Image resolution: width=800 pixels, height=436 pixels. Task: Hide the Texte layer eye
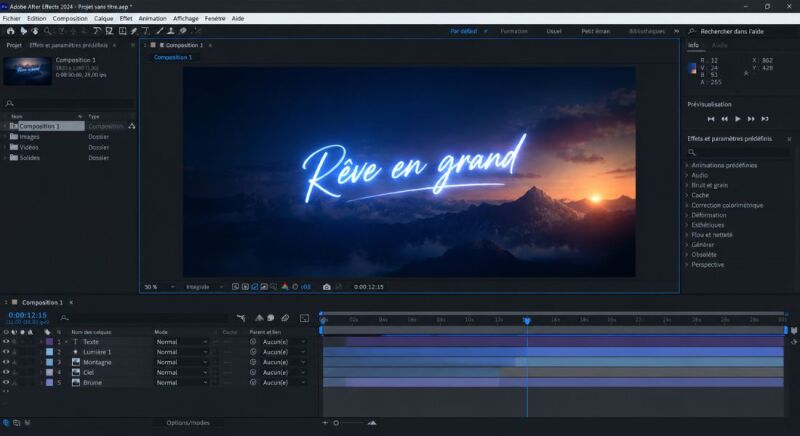[x=6, y=342]
